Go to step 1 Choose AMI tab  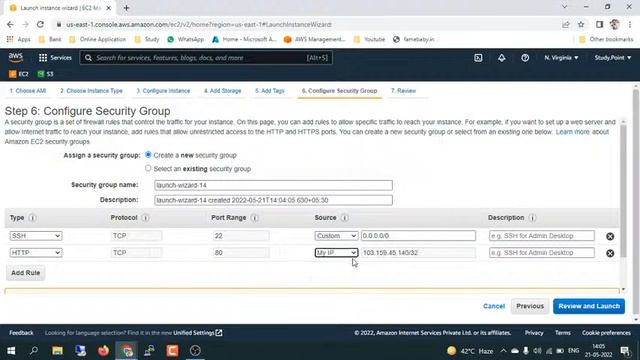coord(28,91)
